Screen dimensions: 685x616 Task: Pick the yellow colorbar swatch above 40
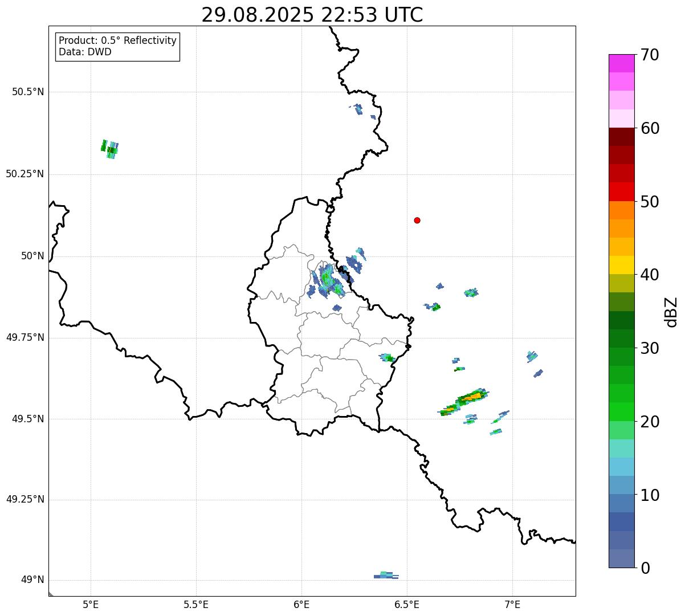pyautogui.click(x=622, y=265)
